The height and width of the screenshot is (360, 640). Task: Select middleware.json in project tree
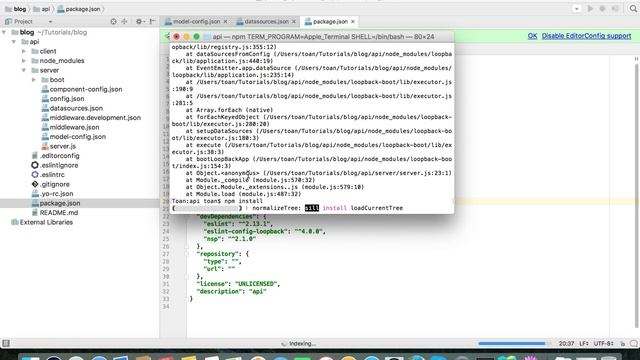point(74,127)
